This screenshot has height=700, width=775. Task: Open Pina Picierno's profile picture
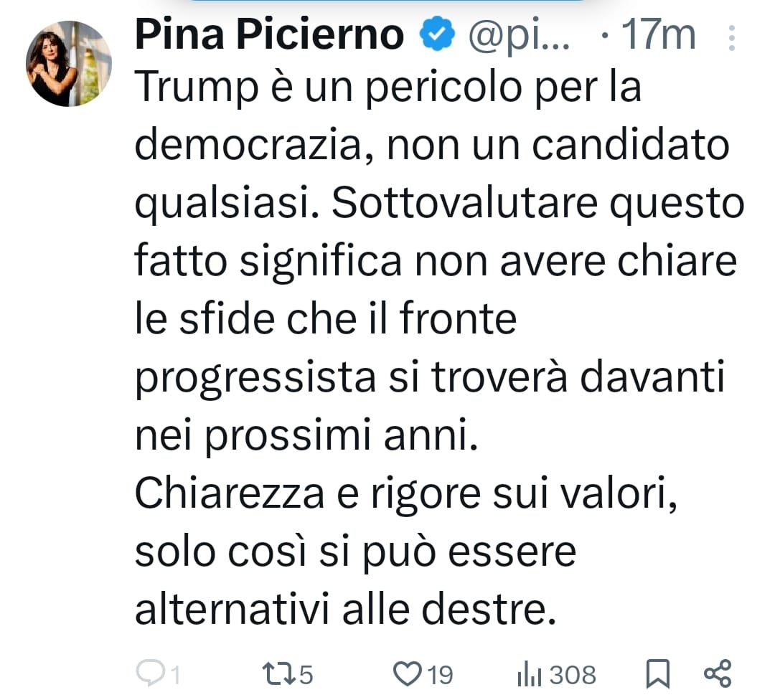[69, 64]
